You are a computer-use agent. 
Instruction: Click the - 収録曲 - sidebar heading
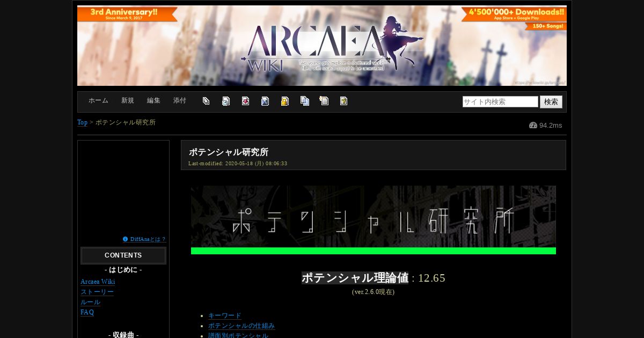(x=123, y=335)
